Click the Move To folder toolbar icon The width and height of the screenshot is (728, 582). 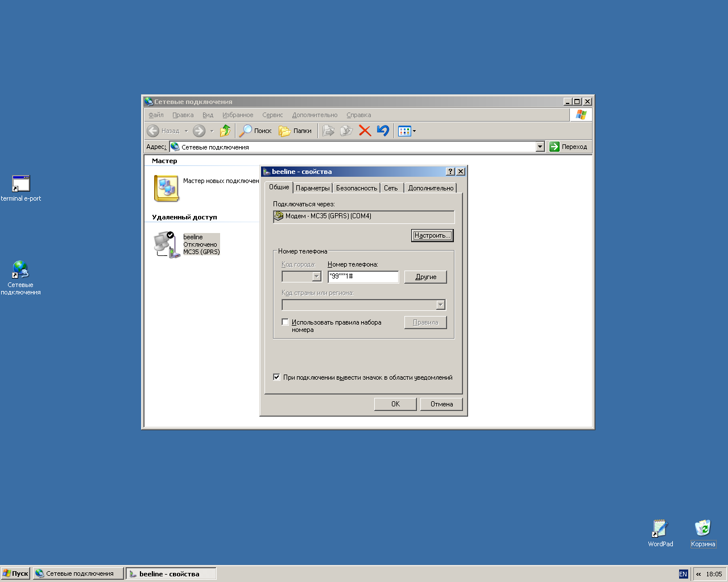pos(328,131)
